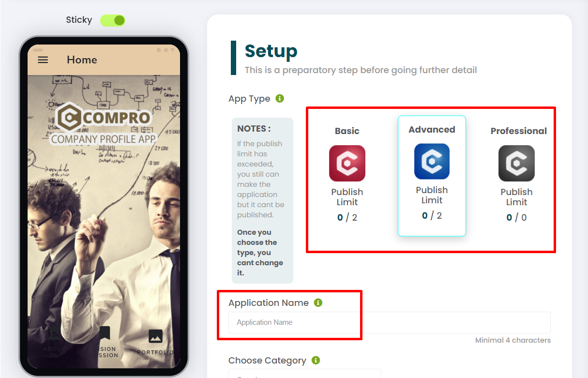Focus the Application Name input field
Image resolution: width=588 pixels, height=378 pixels.
point(390,322)
